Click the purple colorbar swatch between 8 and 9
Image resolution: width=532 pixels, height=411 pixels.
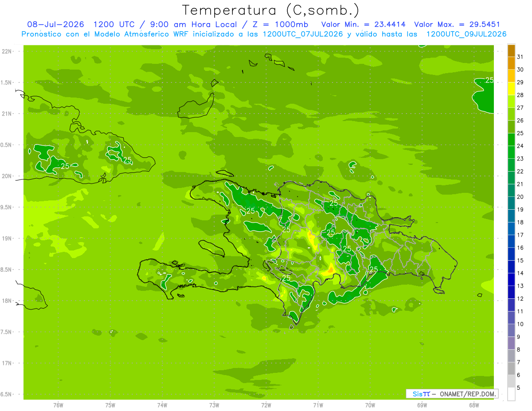coord(511,343)
